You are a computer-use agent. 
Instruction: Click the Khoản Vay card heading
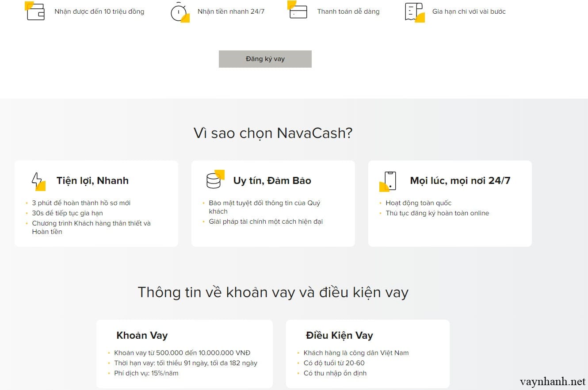tap(142, 335)
